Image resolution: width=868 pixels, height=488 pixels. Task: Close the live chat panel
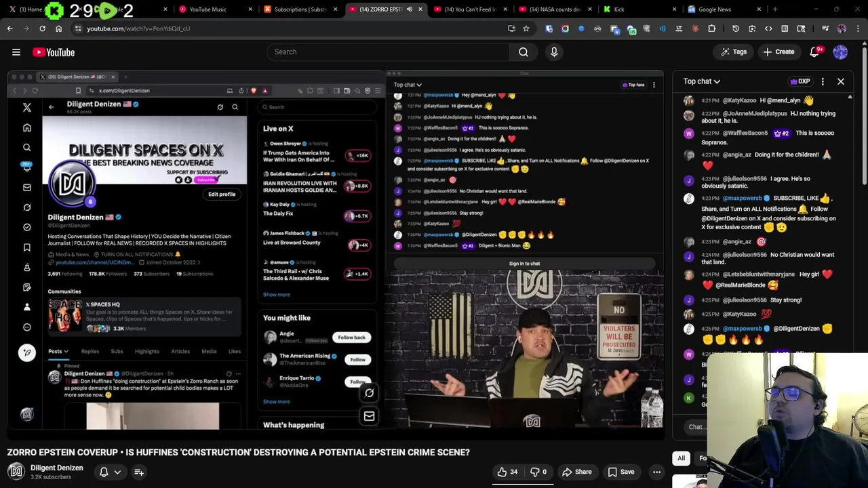(x=841, y=81)
